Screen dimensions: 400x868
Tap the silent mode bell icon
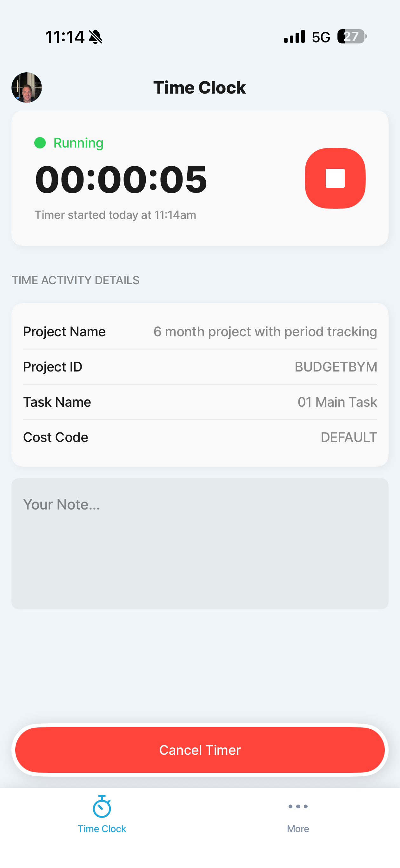96,37
